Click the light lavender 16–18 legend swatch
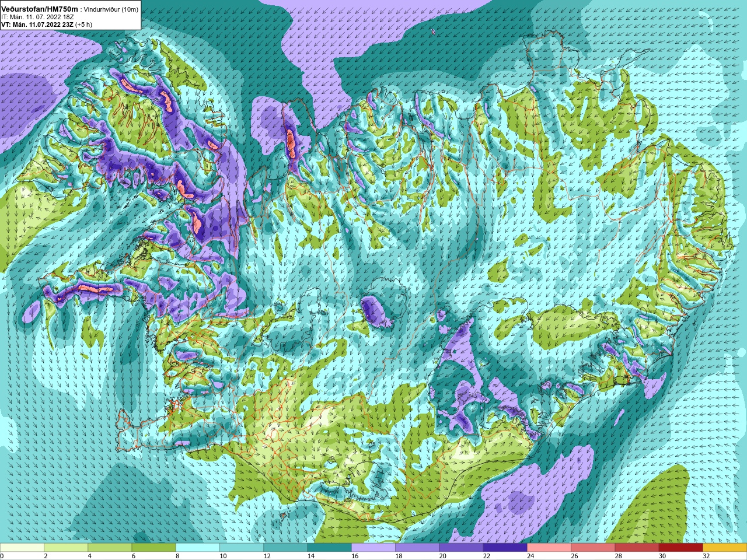This screenshot has height=560, width=747. (x=373, y=548)
